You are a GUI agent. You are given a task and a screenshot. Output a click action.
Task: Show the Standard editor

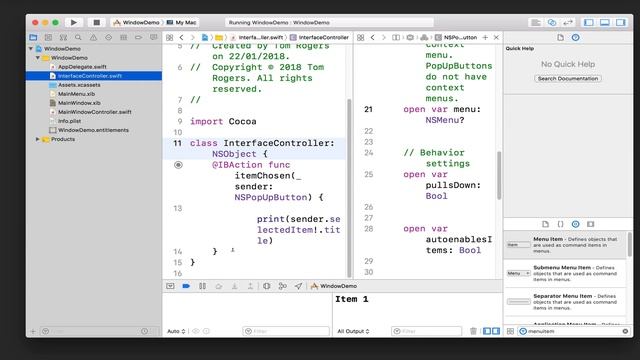(x=536, y=22)
